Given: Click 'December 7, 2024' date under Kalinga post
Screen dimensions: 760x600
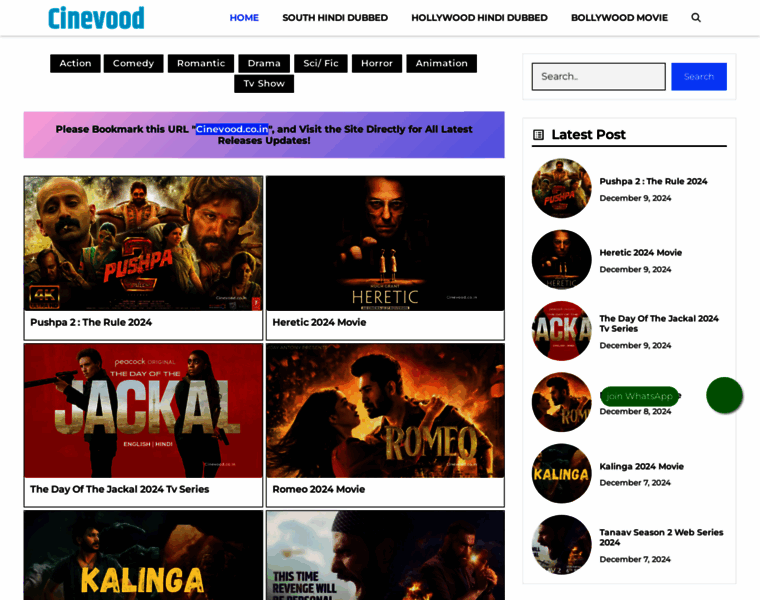Looking at the screenshot, I should [635, 483].
